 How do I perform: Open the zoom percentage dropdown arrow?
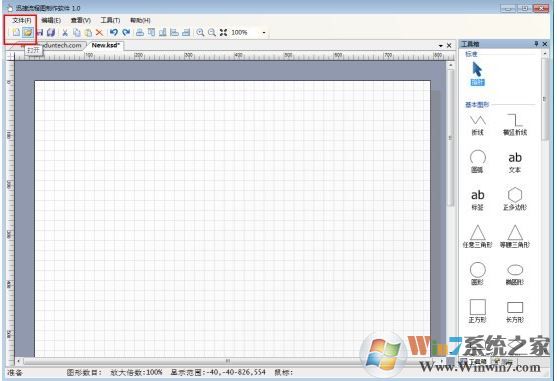tap(264, 33)
